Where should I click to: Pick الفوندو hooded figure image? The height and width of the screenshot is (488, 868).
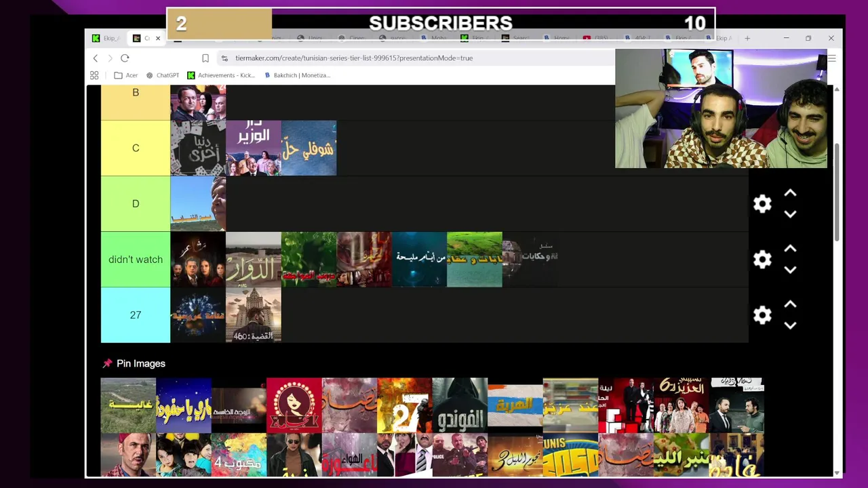tap(460, 405)
